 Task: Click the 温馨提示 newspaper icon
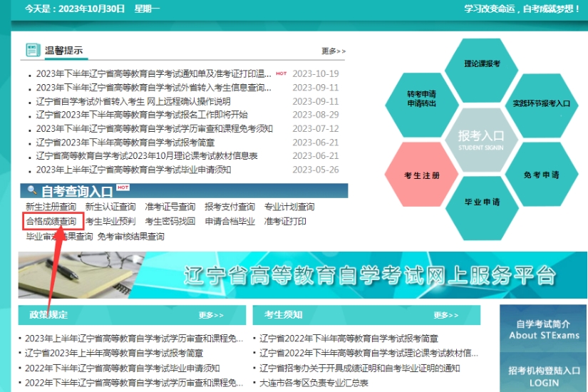coord(33,50)
